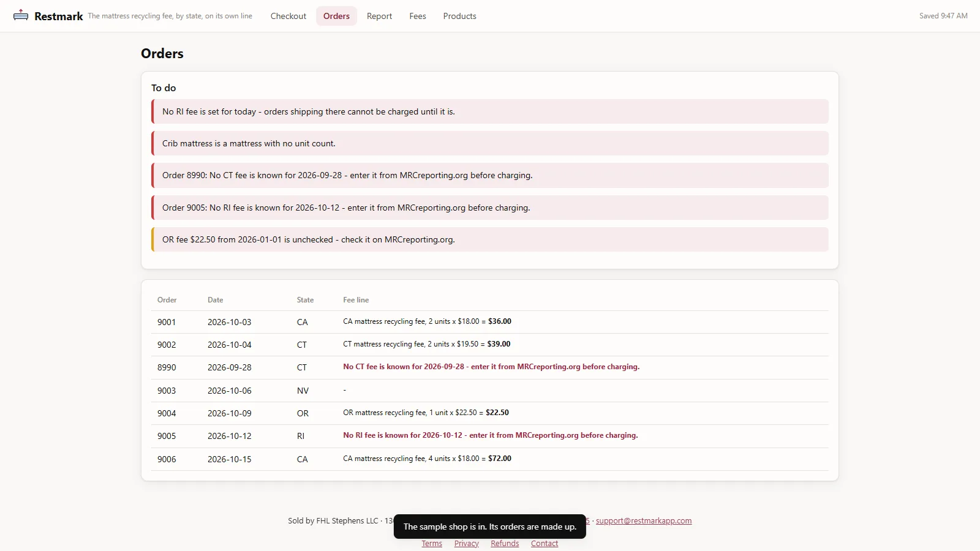
Task: Click the 'State' column header
Action: [x=305, y=300]
